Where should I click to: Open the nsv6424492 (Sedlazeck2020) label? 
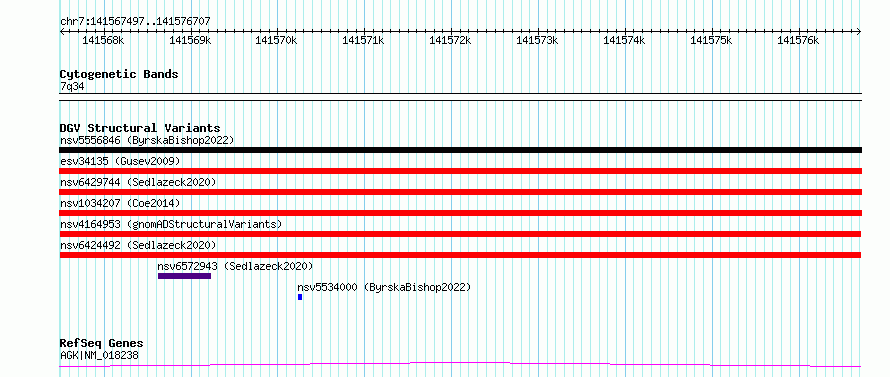[x=138, y=245]
